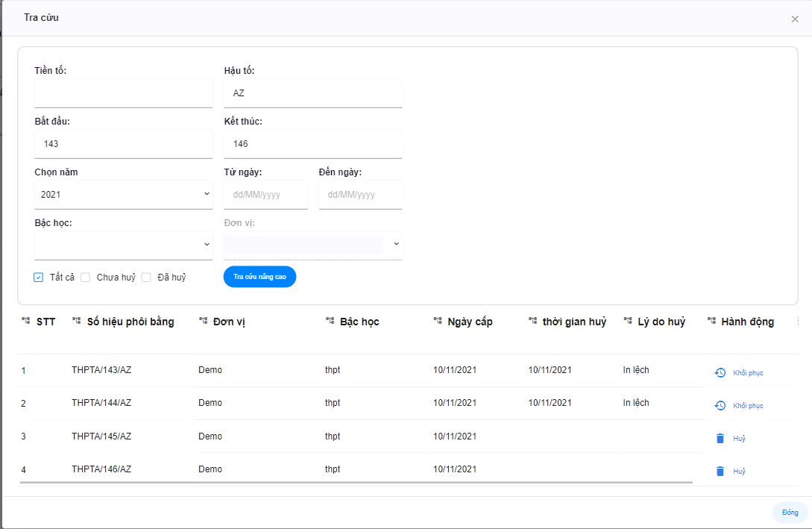
Task: Click restore icon for THPTA/144/AZ row
Action: (720, 406)
